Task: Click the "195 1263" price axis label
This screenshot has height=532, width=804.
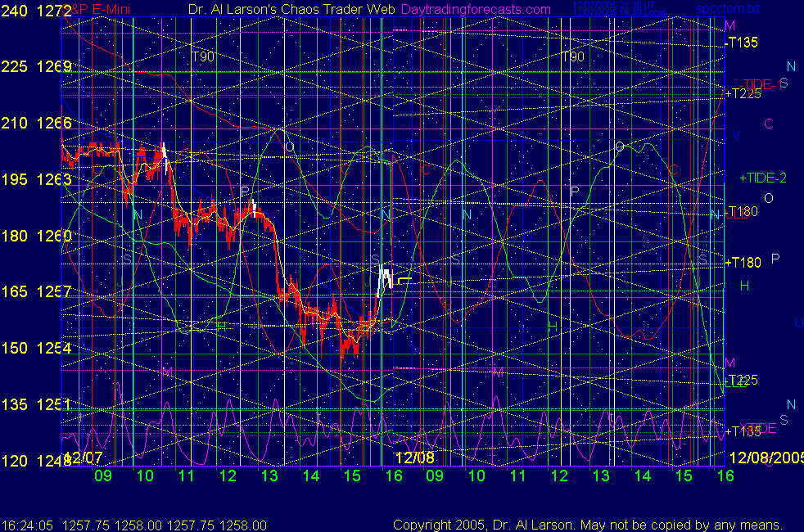Action: click(x=36, y=179)
